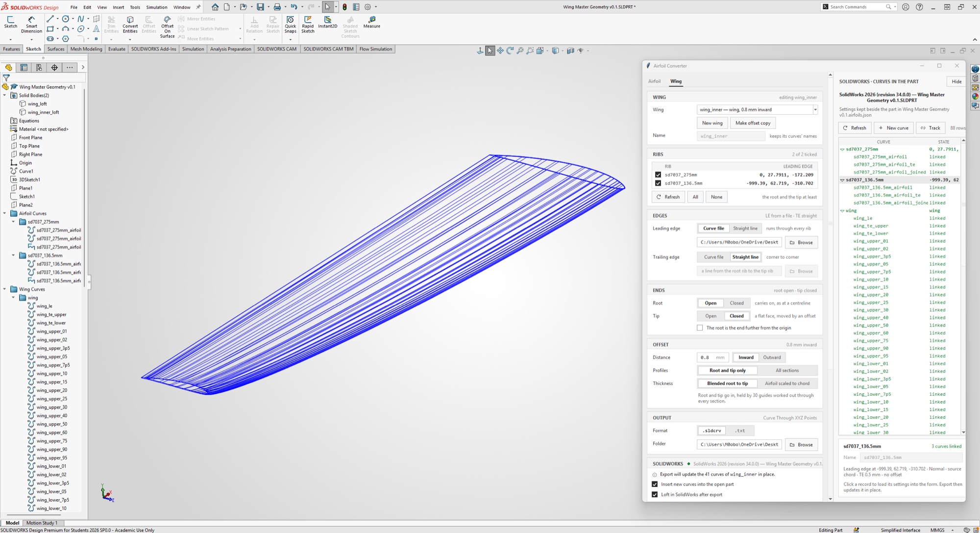Click None button in the Ribs section
Image resolution: width=980 pixels, height=533 pixels.
716,197
